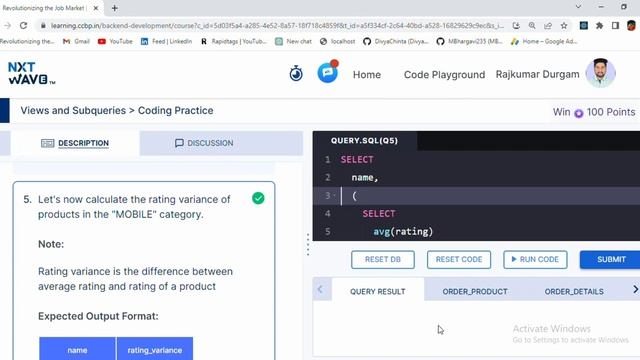Click the user profile avatar

[x=600, y=73]
